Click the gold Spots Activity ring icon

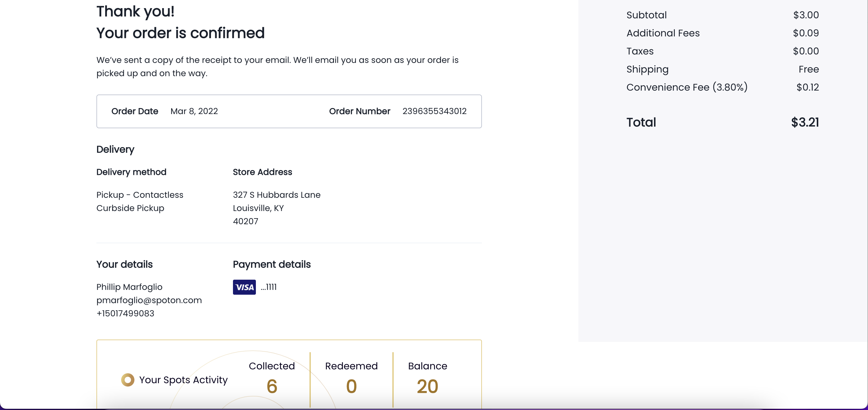pos(128,380)
